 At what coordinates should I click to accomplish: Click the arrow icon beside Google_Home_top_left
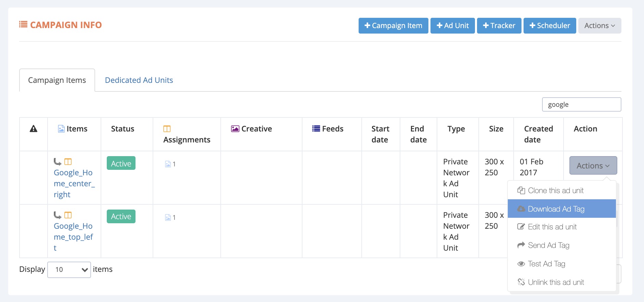pyautogui.click(x=57, y=215)
